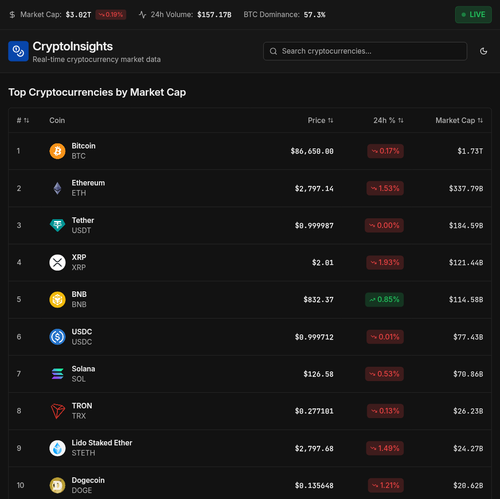The height and width of the screenshot is (499, 500).
Task: Open the Solana coin name
Action: point(83,369)
